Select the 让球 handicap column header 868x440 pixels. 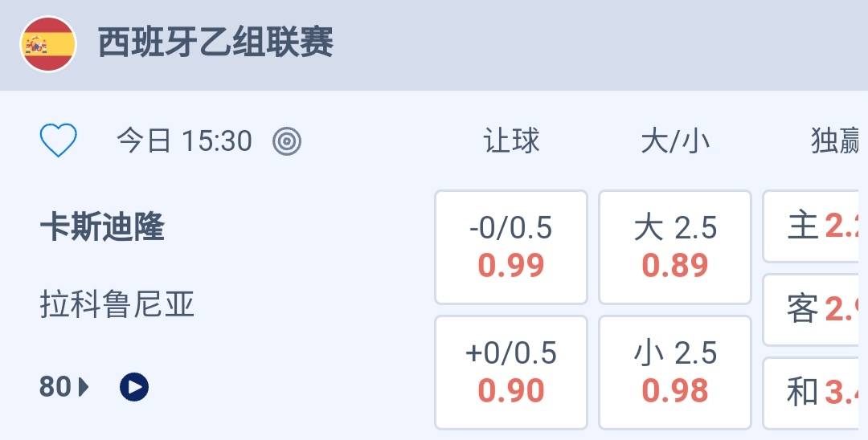(x=511, y=142)
